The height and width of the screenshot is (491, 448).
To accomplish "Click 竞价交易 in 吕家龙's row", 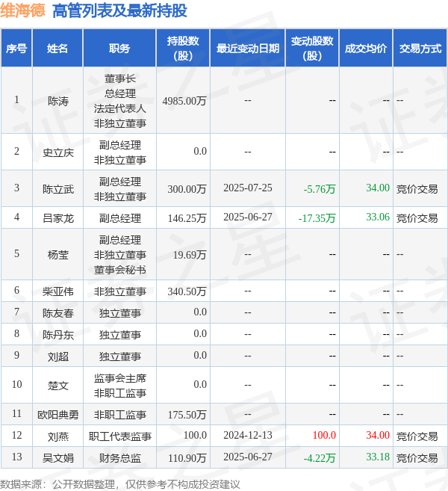I will [417, 218].
